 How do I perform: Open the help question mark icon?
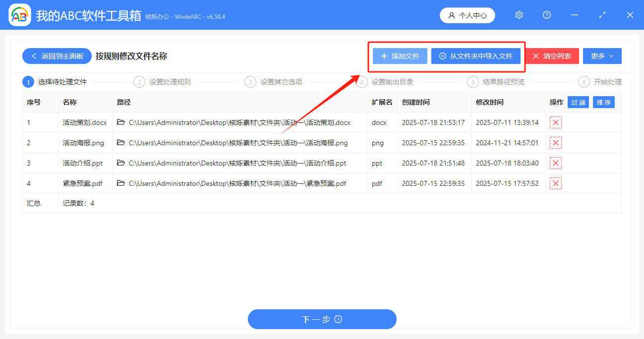point(547,15)
